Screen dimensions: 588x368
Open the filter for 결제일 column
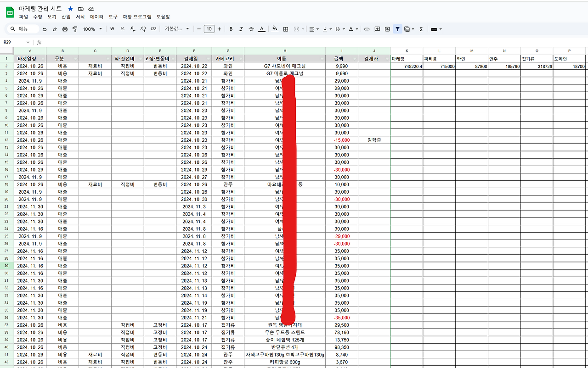(208, 59)
